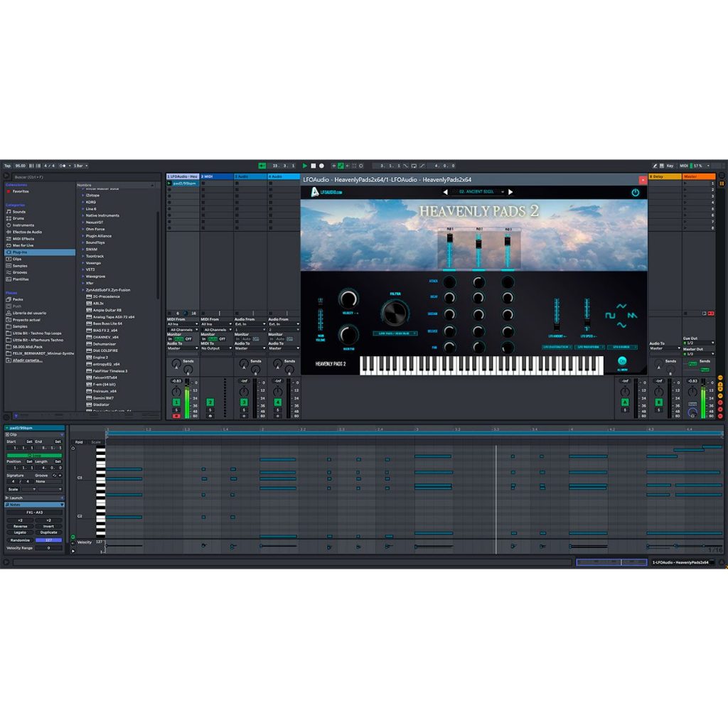The image size is (728, 728).
Task: Click the plugin On button
Action: (622, 360)
